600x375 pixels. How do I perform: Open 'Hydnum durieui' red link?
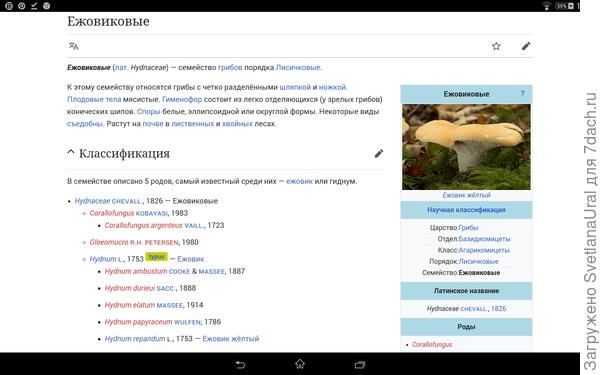[x=130, y=289]
